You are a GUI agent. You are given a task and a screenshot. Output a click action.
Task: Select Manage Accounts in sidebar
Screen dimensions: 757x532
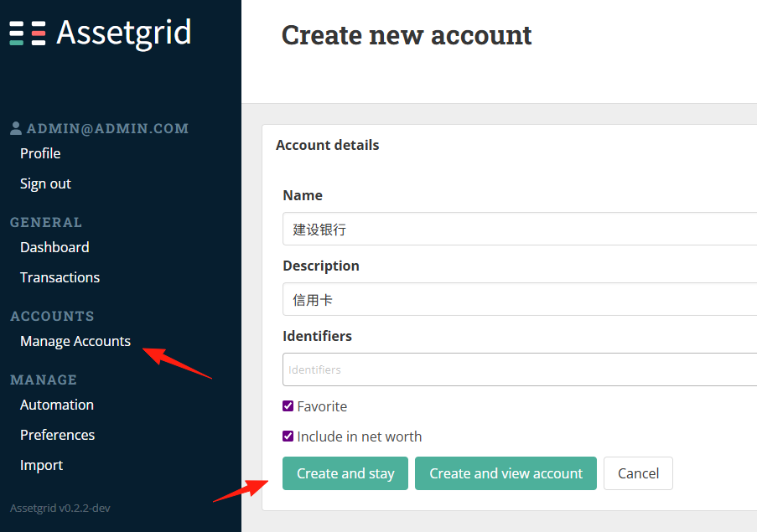(75, 342)
